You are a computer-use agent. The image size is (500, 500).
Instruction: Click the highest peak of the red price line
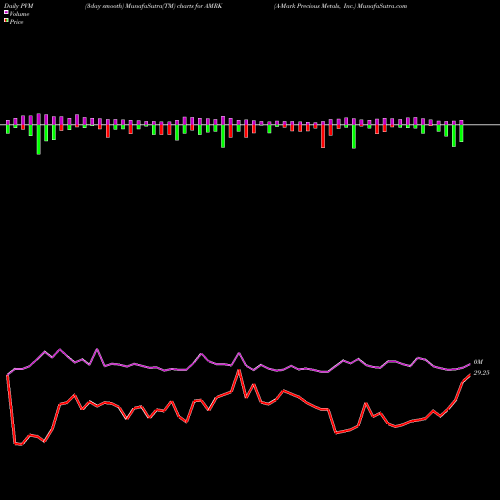click(x=239, y=370)
